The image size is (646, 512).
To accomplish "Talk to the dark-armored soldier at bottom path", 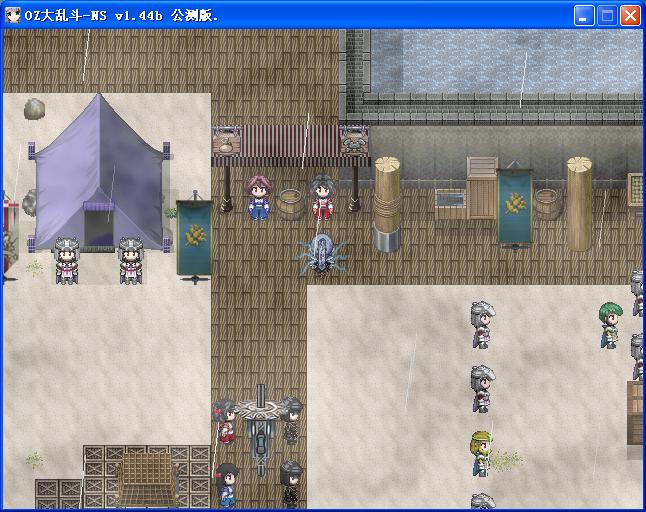I will coord(291,484).
